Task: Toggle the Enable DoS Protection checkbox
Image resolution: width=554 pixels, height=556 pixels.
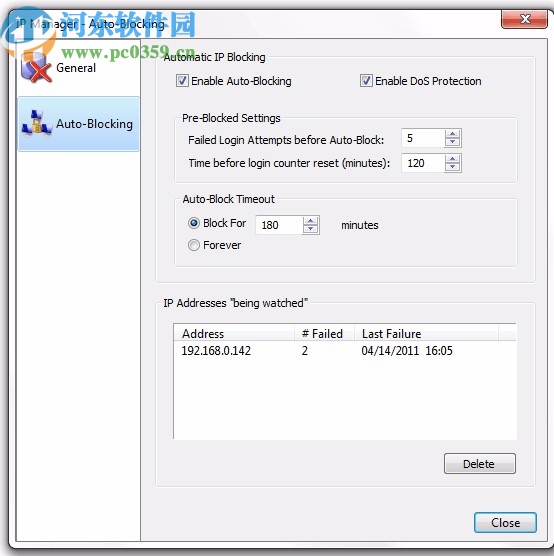Action: click(366, 80)
